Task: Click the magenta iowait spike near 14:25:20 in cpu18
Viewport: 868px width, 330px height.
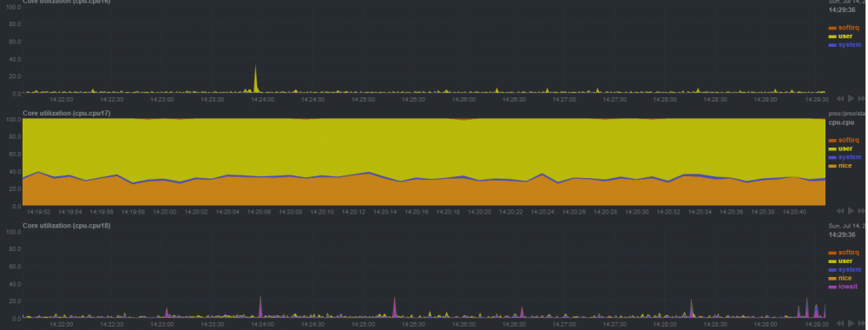Action: (395, 307)
